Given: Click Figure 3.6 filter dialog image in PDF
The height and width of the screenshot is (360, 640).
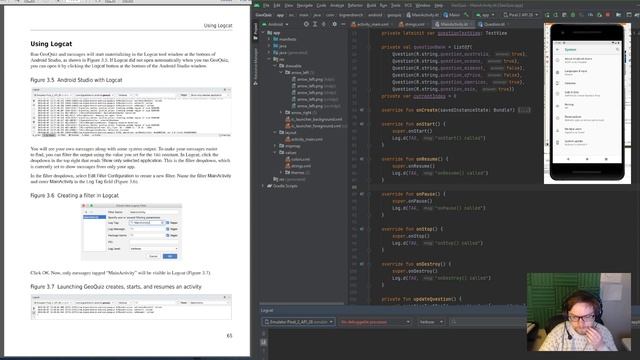Looking at the screenshot, I should point(131,231).
